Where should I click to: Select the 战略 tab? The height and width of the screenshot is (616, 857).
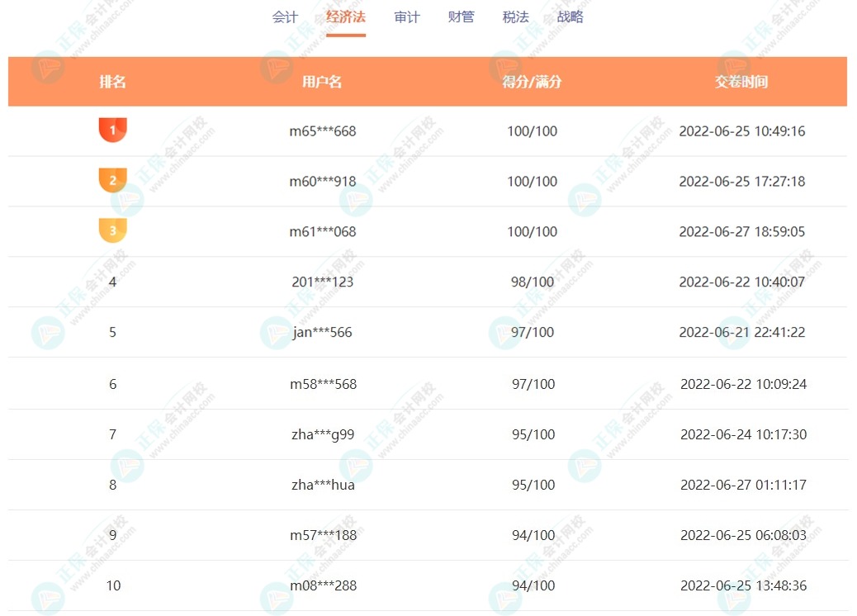571,17
